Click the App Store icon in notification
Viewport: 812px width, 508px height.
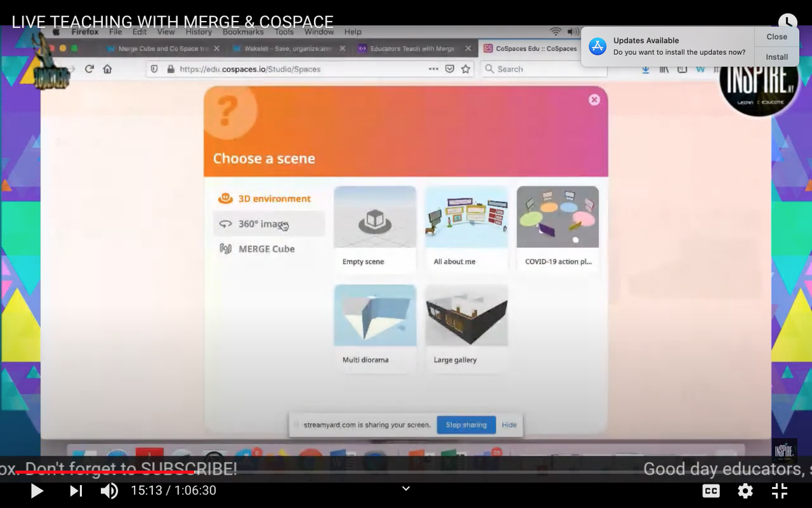tap(597, 46)
